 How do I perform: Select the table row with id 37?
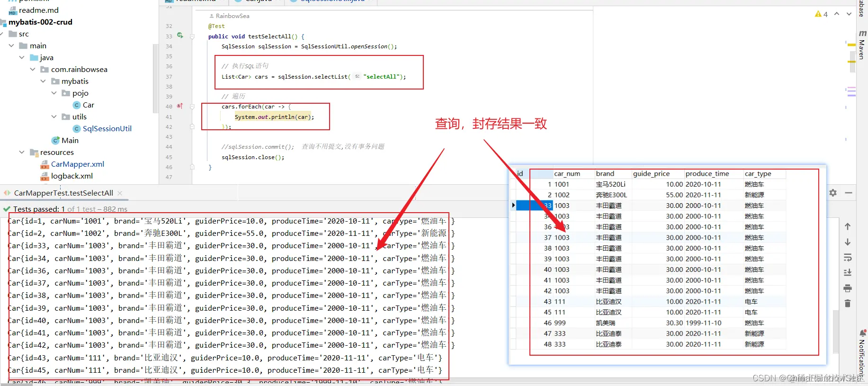(x=651, y=237)
